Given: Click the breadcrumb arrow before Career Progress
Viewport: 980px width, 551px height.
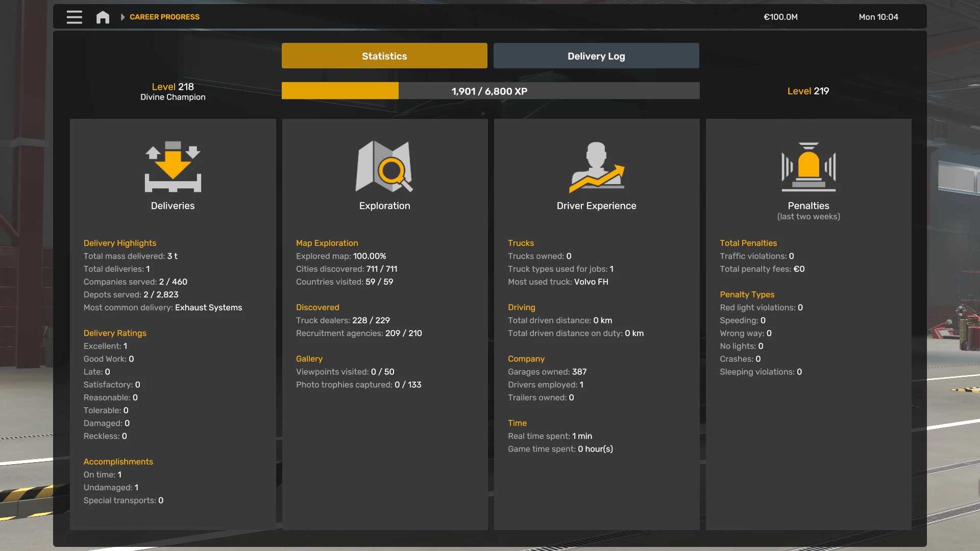Looking at the screenshot, I should [x=122, y=17].
